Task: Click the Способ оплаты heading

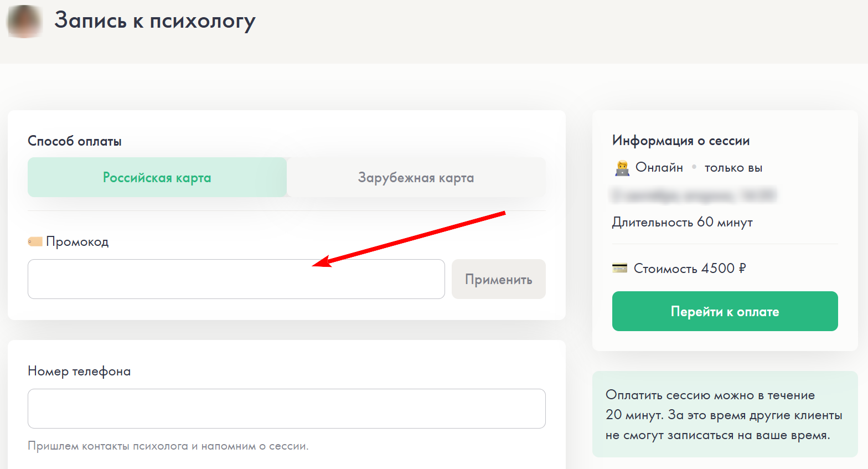Action: 75,141
